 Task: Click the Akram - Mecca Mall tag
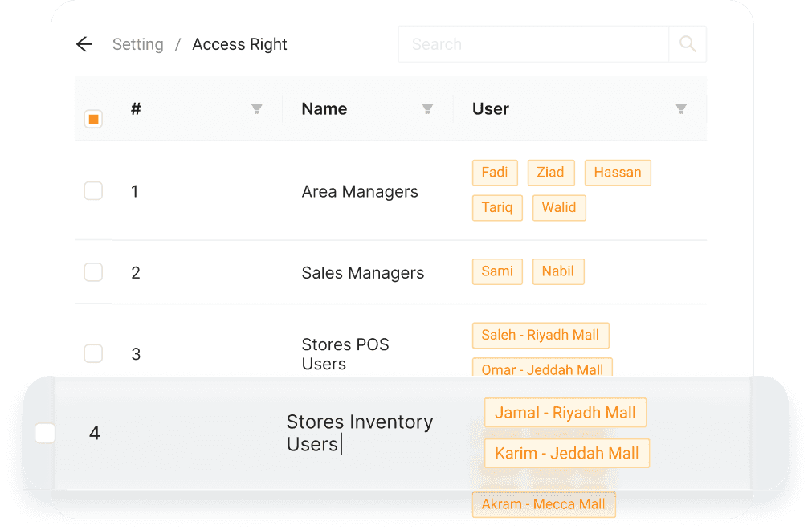click(x=544, y=504)
